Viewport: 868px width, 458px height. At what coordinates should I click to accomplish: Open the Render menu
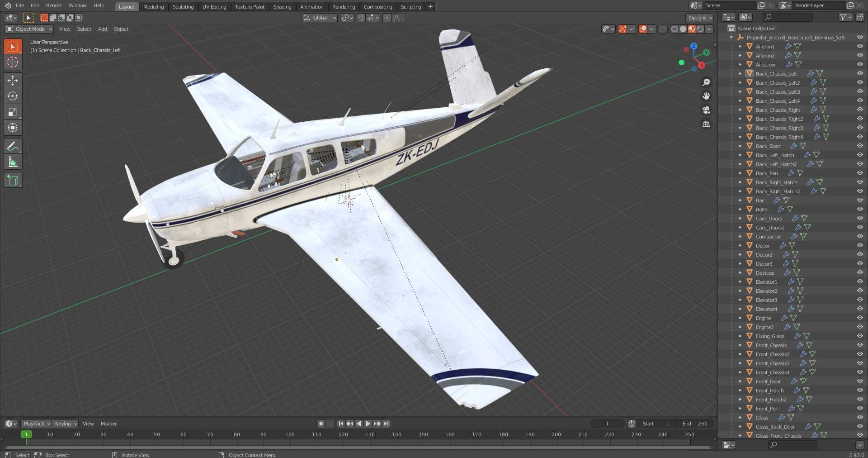tap(54, 5)
